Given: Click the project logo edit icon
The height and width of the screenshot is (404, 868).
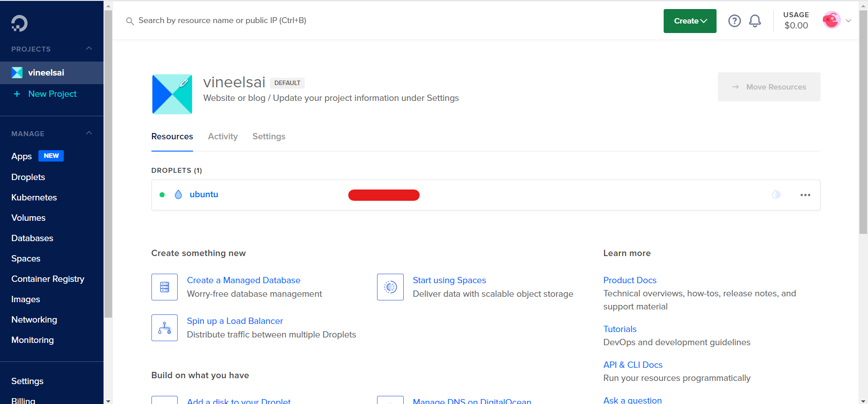Looking at the screenshot, I should [x=184, y=83].
